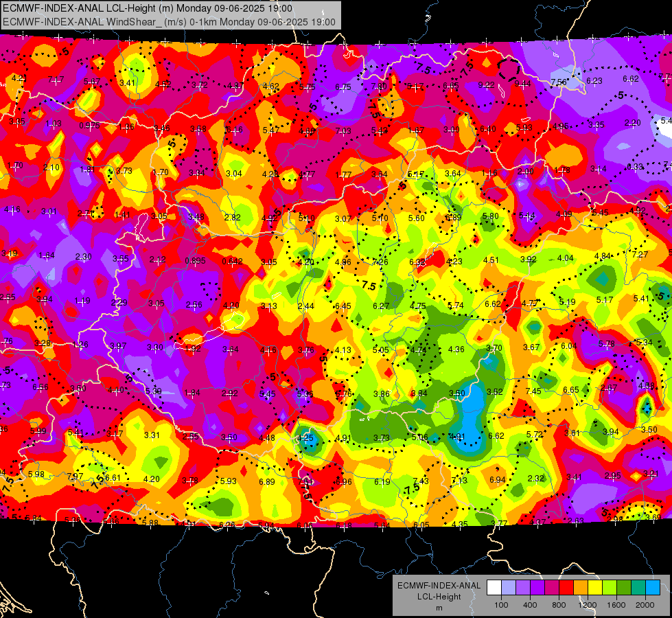
Task: Click the red legend swatch
Action: [x=566, y=588]
